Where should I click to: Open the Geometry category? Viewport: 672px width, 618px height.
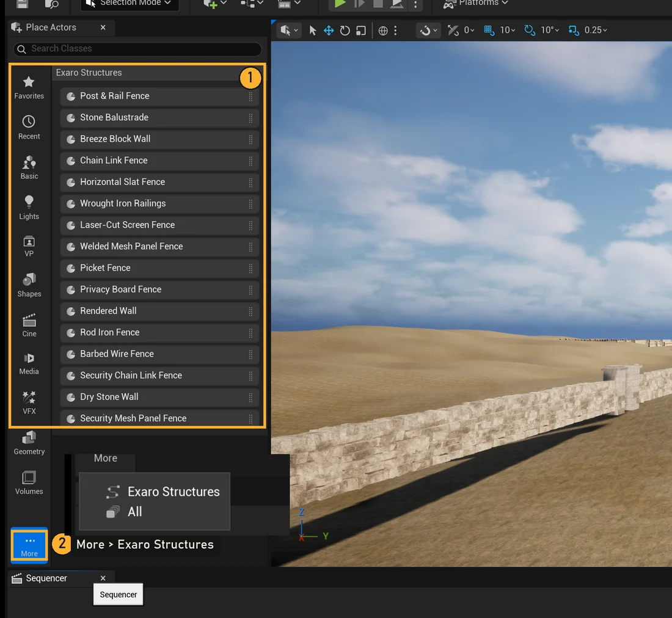29,443
